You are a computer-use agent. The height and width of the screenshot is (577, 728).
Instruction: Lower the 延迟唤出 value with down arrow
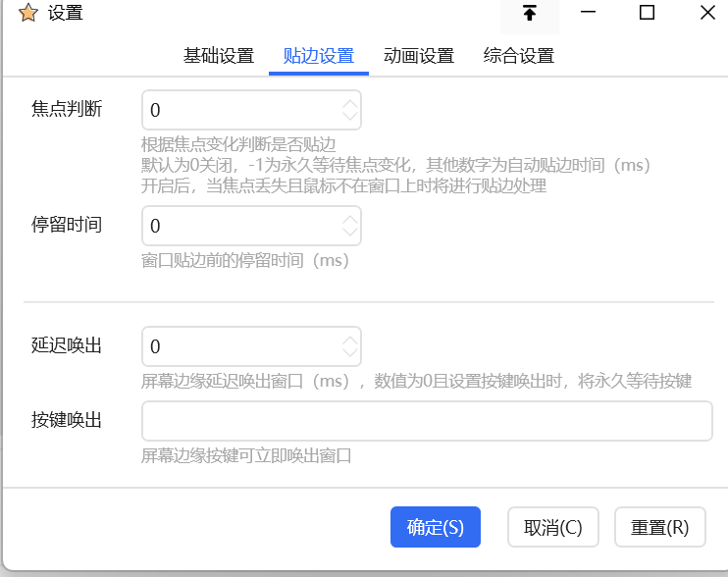(x=350, y=353)
